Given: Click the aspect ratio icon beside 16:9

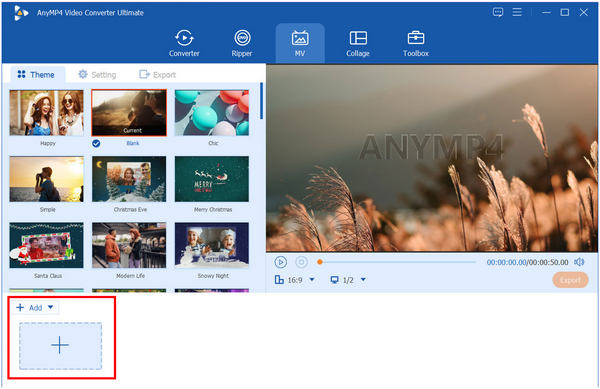Looking at the screenshot, I should (279, 280).
